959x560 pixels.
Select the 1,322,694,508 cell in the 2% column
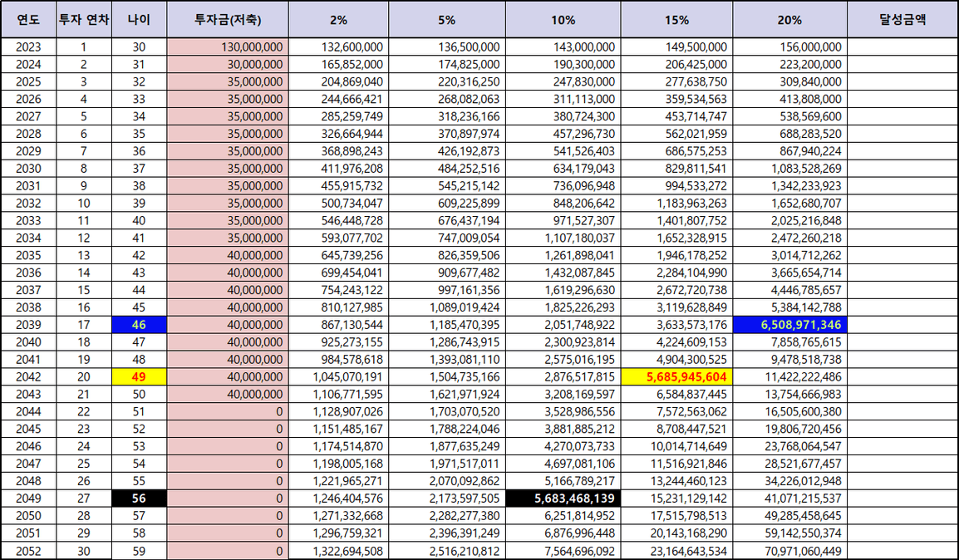337,551
